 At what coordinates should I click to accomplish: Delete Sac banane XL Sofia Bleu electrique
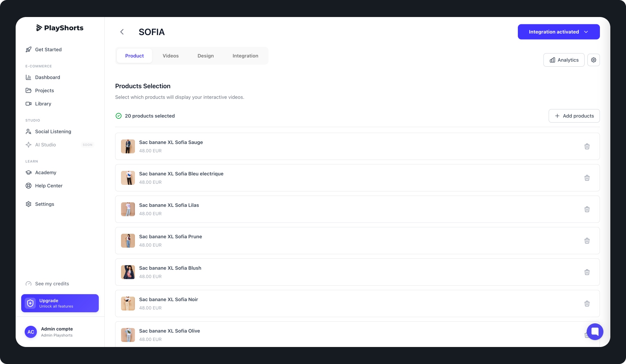(x=587, y=178)
